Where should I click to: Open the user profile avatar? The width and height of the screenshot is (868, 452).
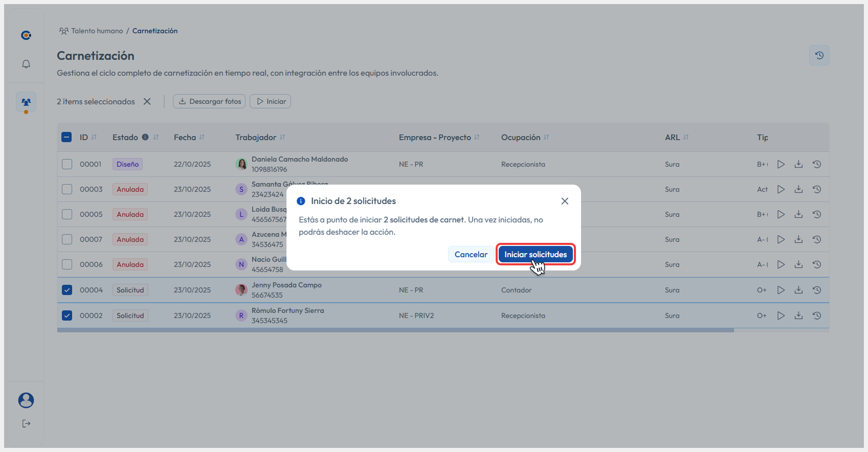[x=26, y=400]
